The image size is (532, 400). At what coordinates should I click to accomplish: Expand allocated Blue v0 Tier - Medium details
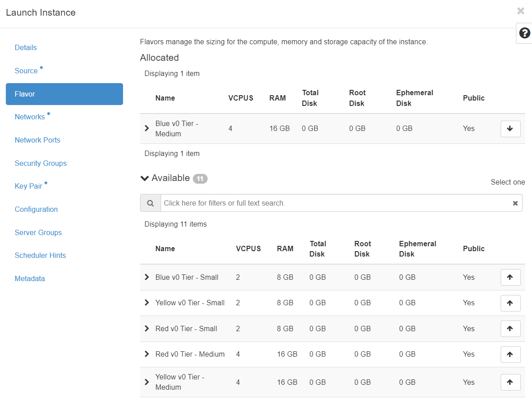pyautogui.click(x=147, y=128)
